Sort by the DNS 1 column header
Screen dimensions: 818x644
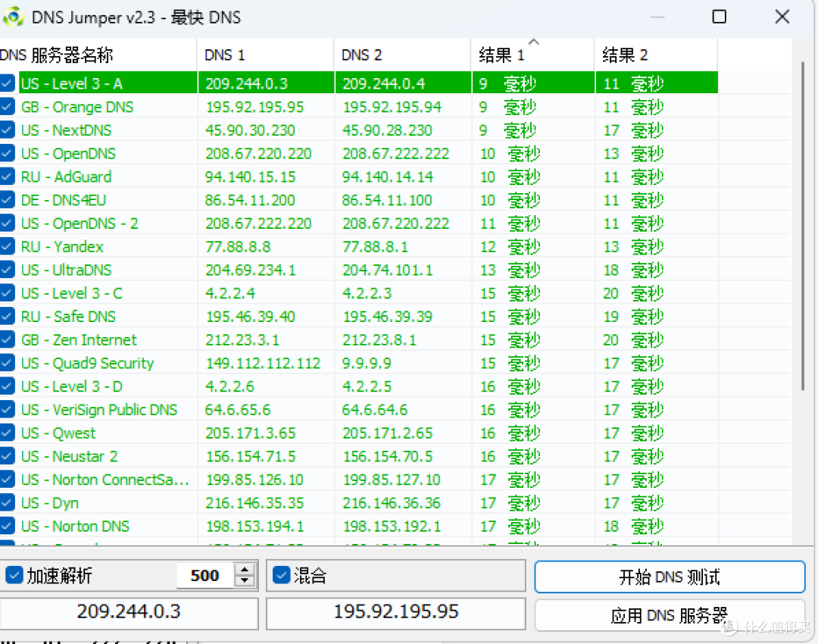point(266,55)
